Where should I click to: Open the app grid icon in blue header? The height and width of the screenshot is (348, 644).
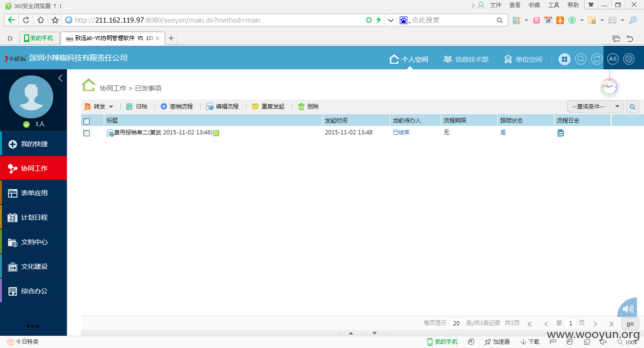[564, 59]
